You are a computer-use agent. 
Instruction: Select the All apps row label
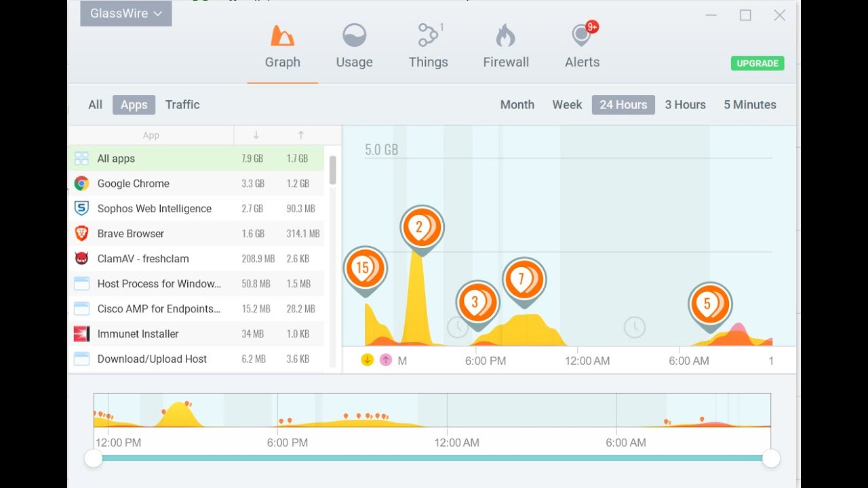(x=116, y=159)
